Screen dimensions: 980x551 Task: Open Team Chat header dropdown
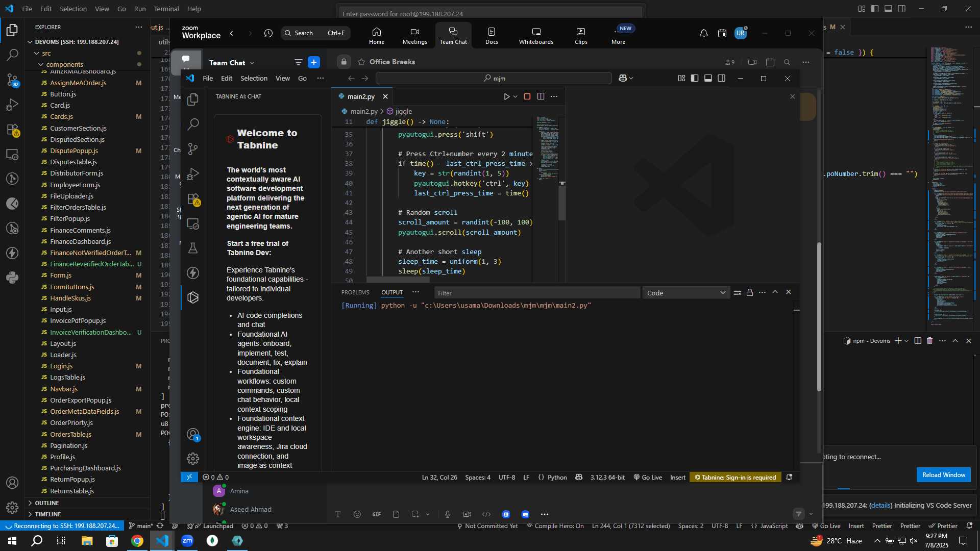coord(252,63)
